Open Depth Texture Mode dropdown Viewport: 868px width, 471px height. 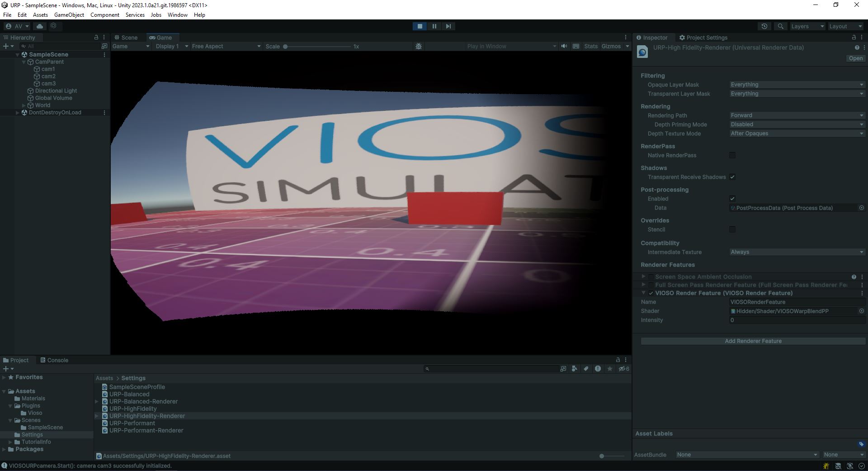tap(797, 133)
